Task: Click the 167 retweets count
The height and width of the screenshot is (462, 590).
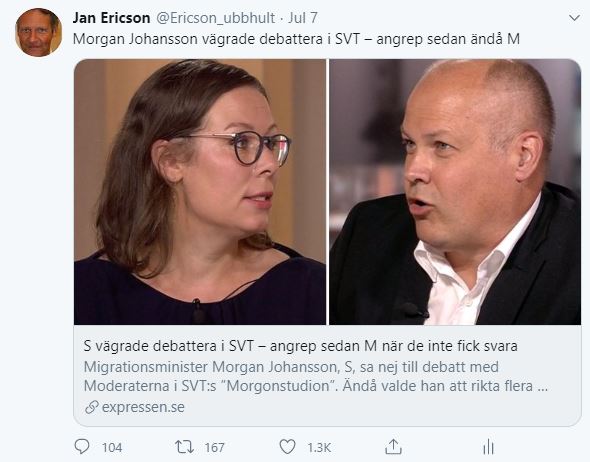Action: 214,447
